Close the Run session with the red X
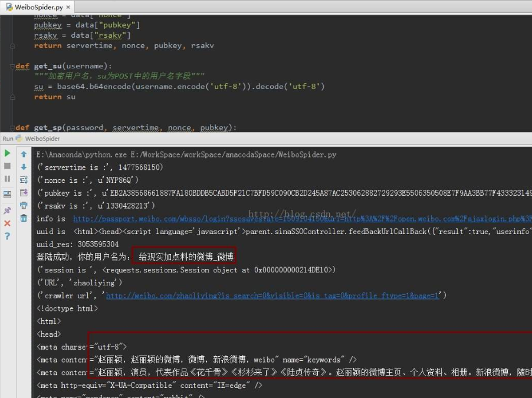 [6, 222]
